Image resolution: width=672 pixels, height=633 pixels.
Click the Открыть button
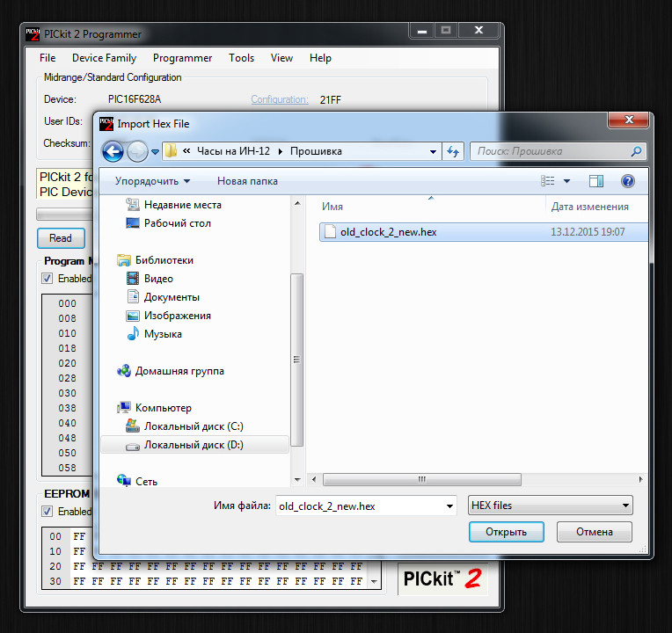point(506,532)
